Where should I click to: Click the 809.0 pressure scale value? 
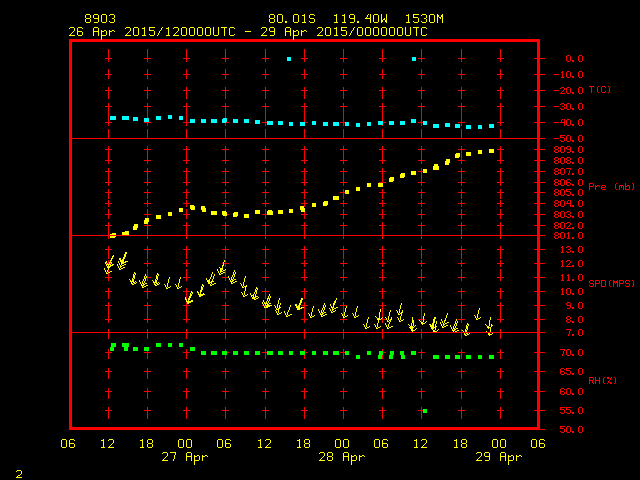569,150
